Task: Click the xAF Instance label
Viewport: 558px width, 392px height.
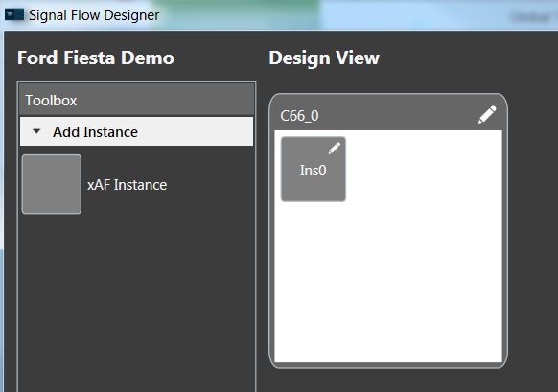Action: pos(128,185)
